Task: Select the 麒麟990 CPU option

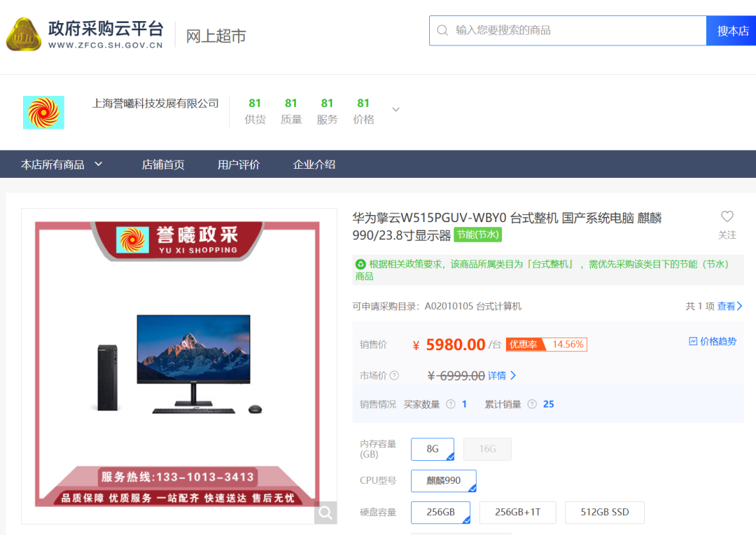Action: coord(444,481)
